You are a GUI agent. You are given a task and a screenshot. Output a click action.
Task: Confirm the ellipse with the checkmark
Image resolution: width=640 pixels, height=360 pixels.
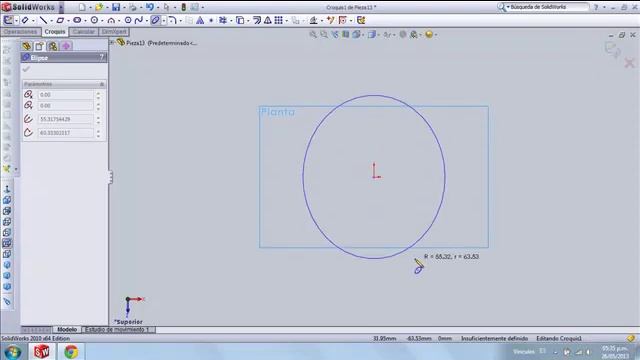coord(27,69)
